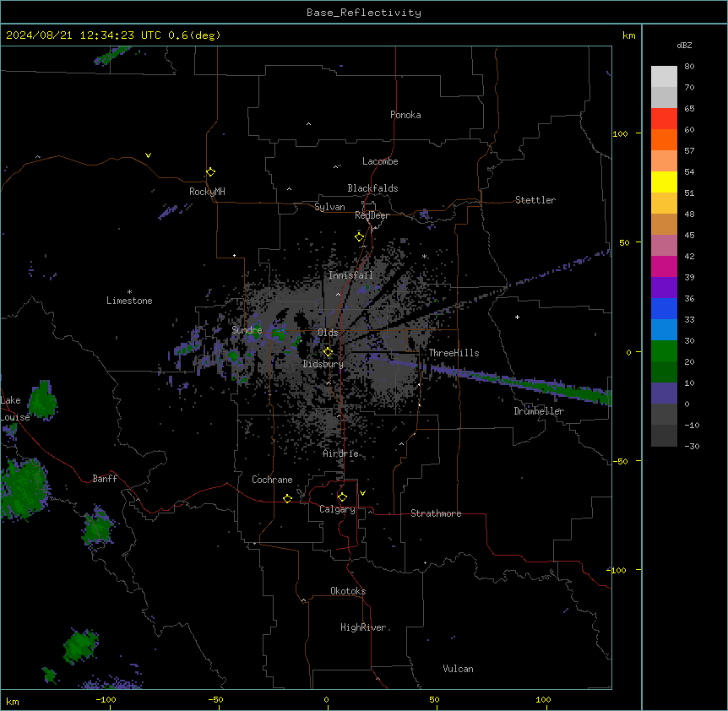Pick the red 60–65 dBZ legend swatch
The width and height of the screenshot is (728, 711).
tap(664, 119)
